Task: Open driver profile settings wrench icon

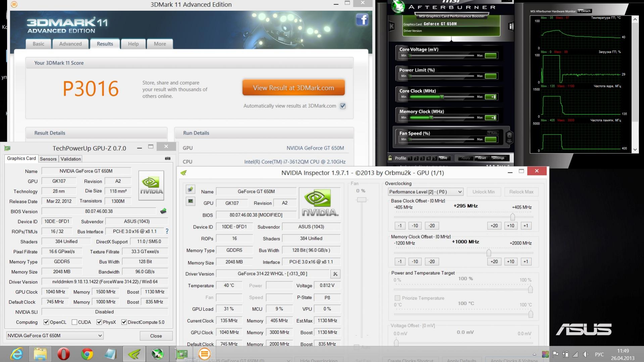Action: point(335,274)
